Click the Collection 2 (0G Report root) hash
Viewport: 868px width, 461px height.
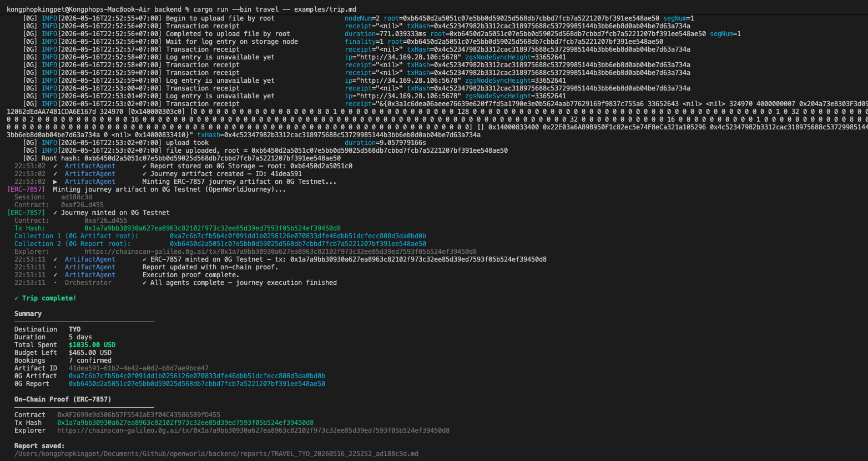point(298,244)
